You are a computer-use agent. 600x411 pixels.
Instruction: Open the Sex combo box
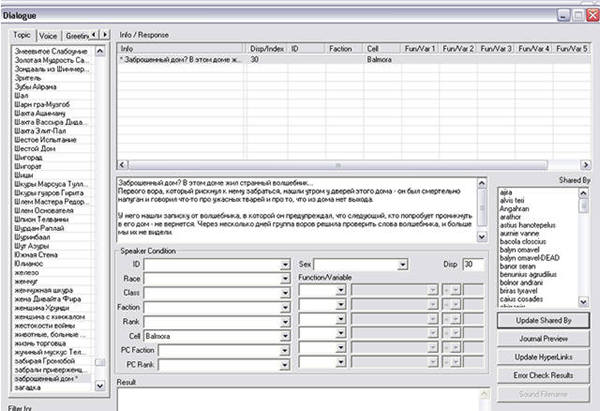402,265
